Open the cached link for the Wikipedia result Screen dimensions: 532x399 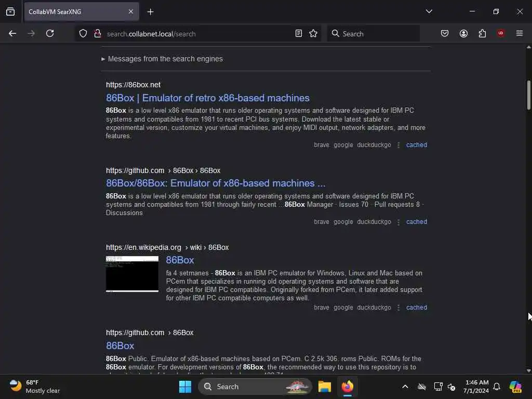point(417,308)
